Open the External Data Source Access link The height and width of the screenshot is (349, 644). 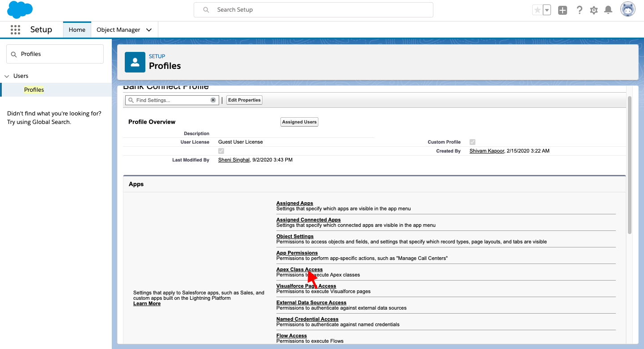coord(311,302)
